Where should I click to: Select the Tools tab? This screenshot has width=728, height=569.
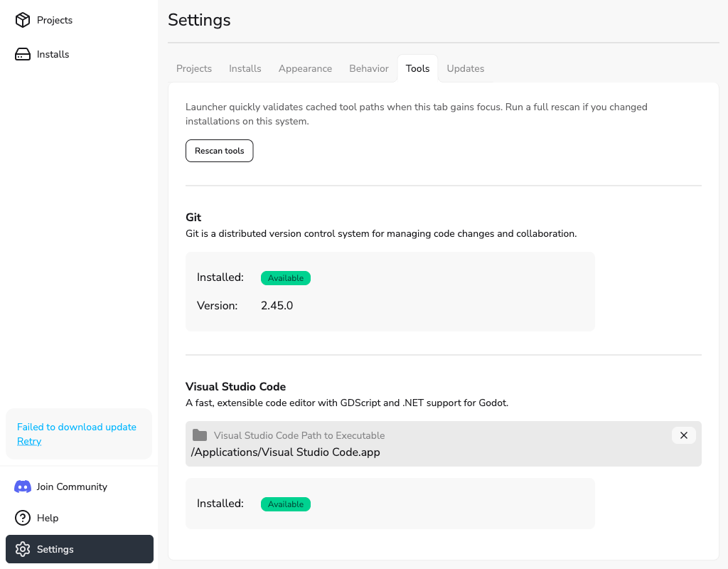tap(417, 68)
